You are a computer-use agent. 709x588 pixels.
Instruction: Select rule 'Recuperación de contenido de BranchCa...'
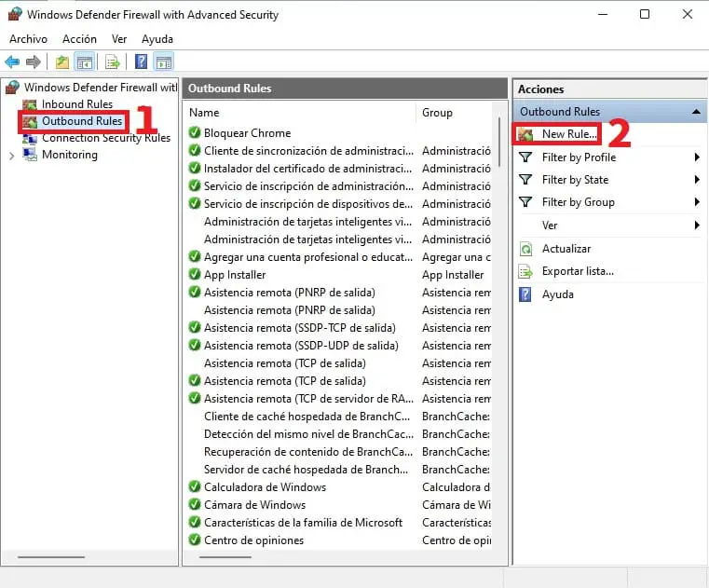(x=308, y=451)
